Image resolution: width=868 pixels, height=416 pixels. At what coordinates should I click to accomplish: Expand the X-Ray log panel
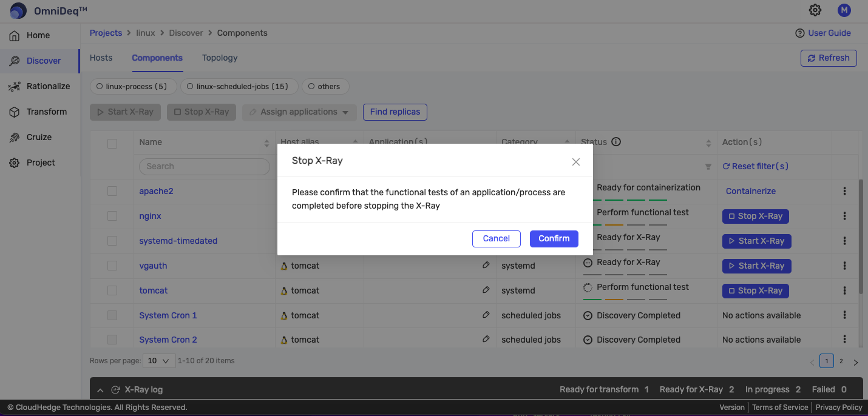pos(101,390)
